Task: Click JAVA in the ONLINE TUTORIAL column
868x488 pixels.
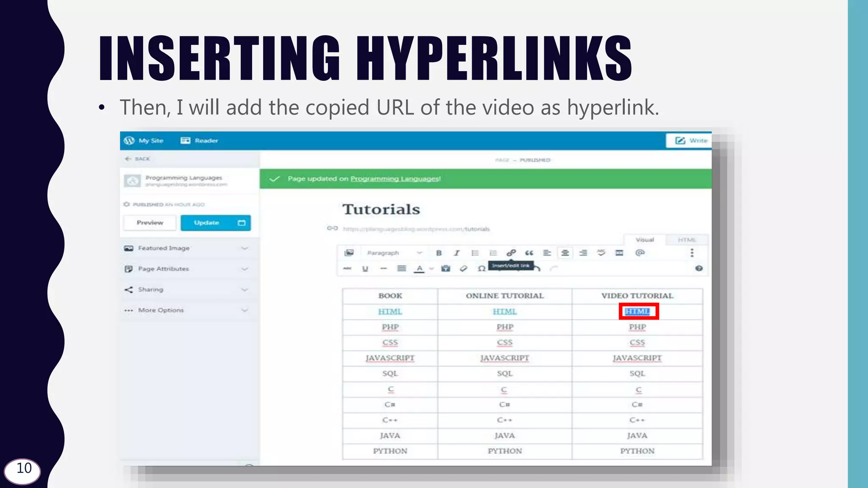Action: pos(504,435)
